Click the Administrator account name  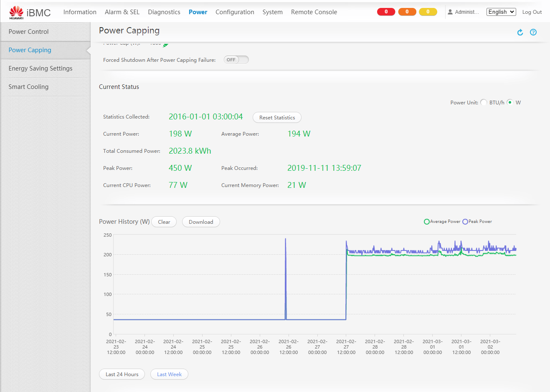click(x=467, y=12)
